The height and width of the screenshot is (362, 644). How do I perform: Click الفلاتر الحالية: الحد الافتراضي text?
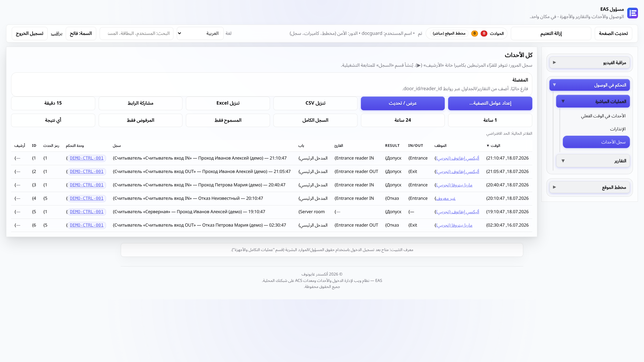pos(509,133)
